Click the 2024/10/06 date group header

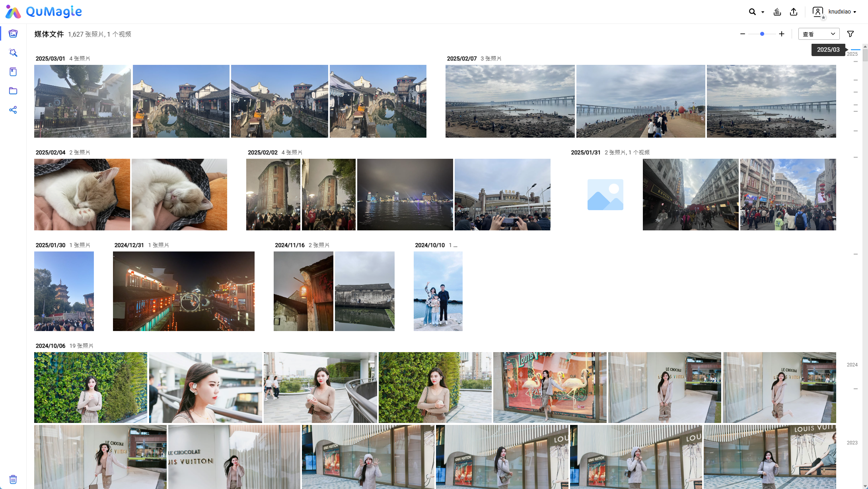point(51,346)
